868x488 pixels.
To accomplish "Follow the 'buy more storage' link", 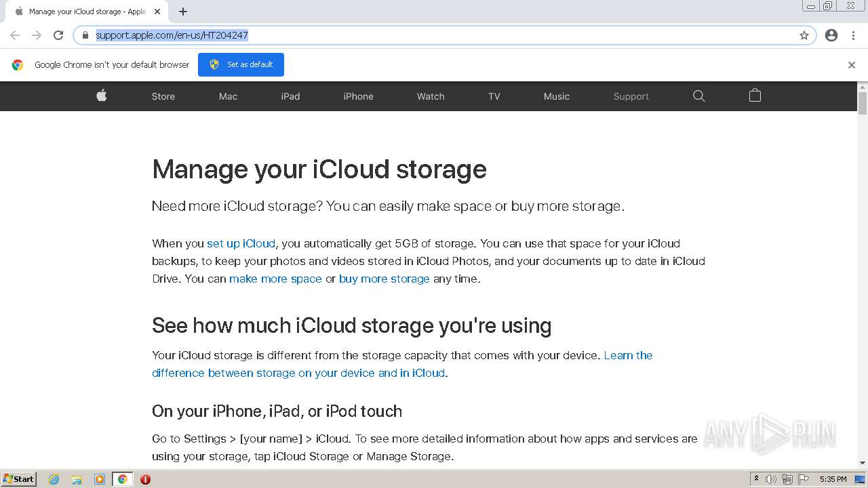I will 384,279.
